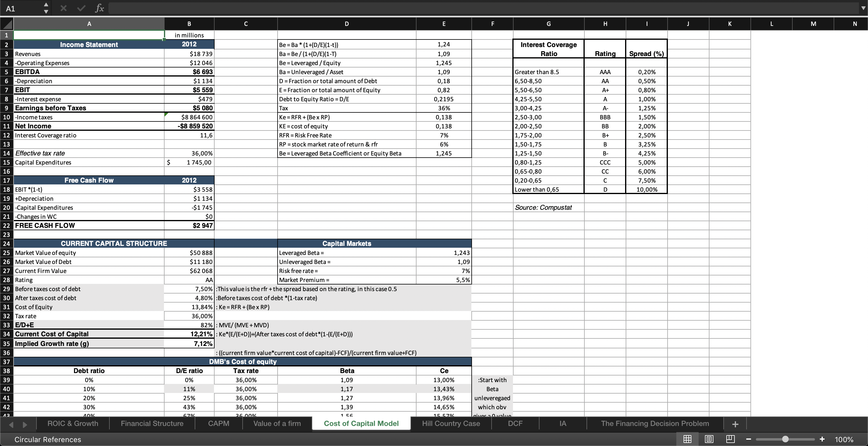Click the confirm entry checkmark icon
This screenshot has height=446, width=868.
click(x=81, y=8)
